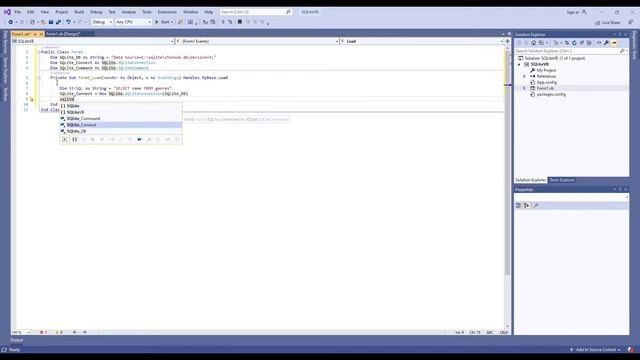
Task: Click the Open File folder icon
Action: (x=43, y=22)
